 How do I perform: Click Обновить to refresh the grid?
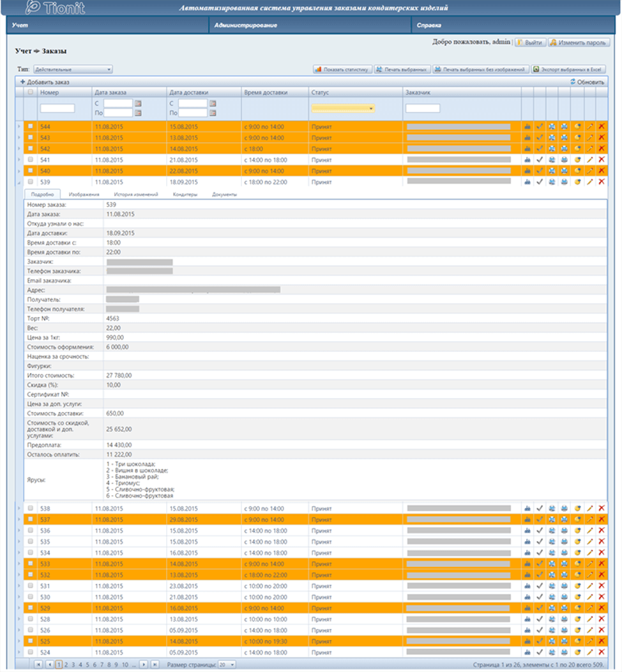tap(587, 82)
